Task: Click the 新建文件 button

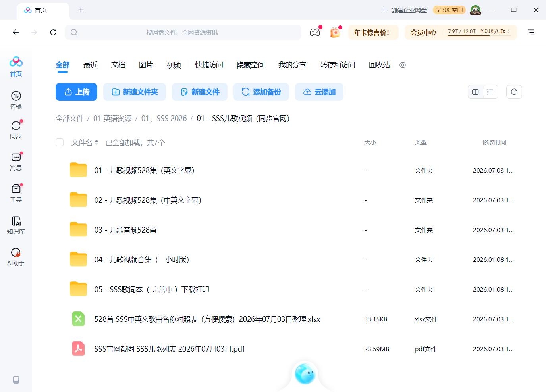Action: 200,92
